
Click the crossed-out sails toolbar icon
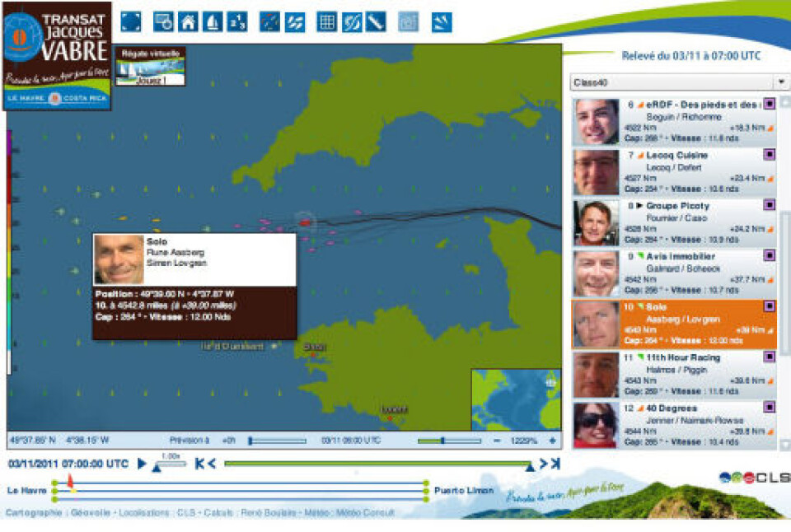pyautogui.click(x=352, y=22)
